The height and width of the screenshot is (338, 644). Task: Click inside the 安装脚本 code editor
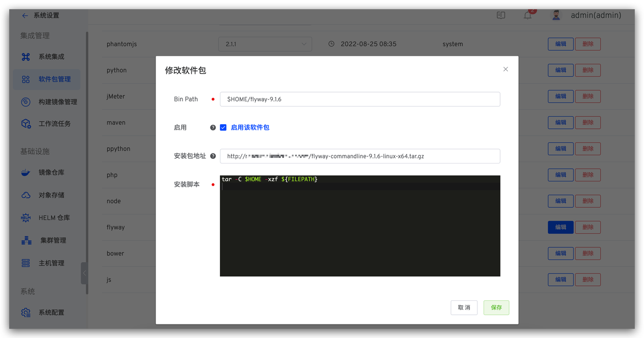[360, 226]
